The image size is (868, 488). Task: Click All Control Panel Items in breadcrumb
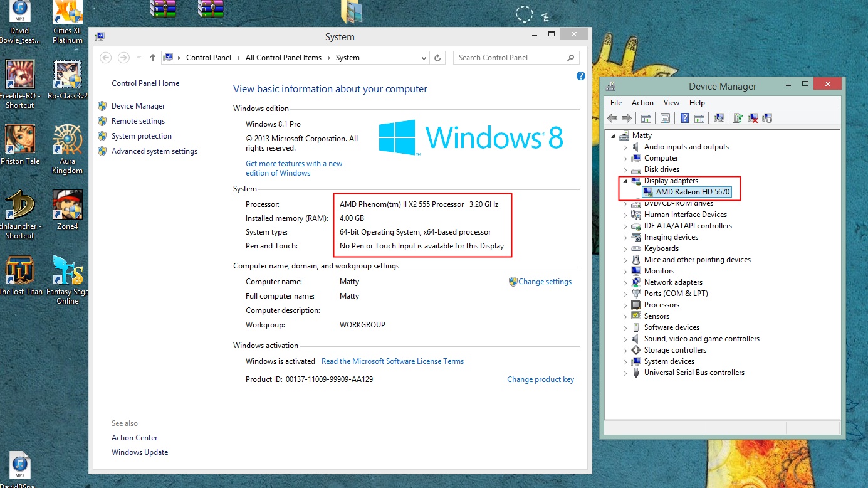coord(283,58)
